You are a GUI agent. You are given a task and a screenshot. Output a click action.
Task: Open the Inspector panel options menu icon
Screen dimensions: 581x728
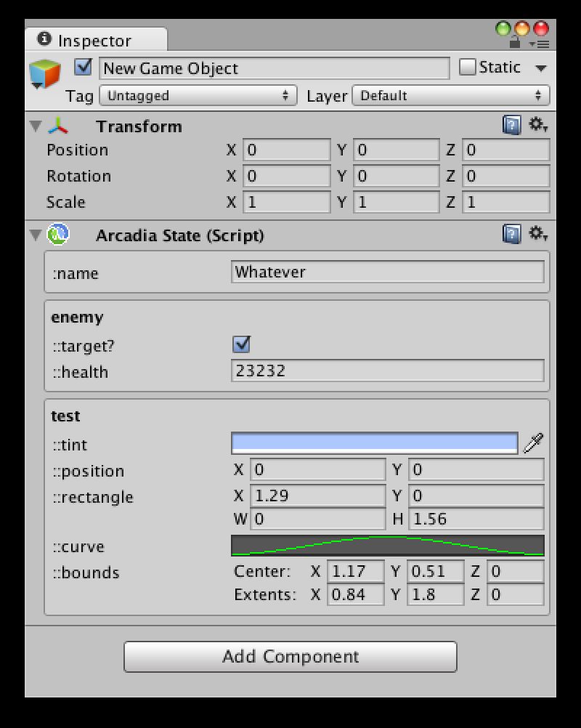point(539,44)
